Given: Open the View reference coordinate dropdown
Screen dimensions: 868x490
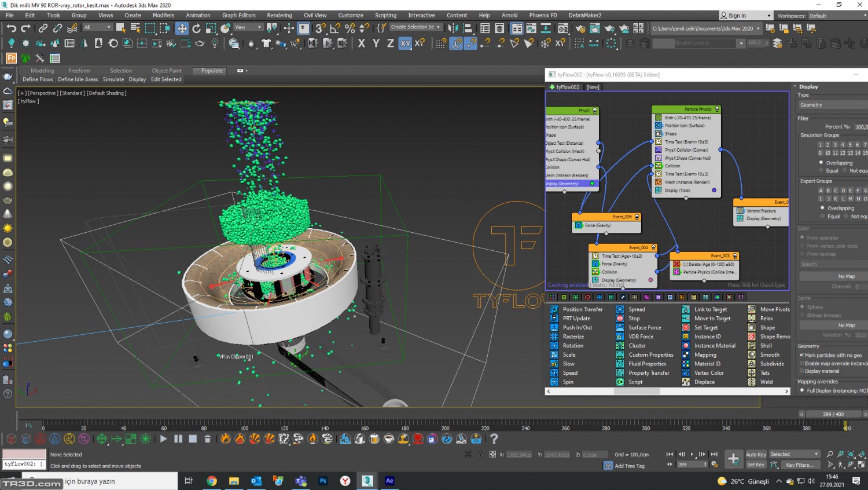Looking at the screenshot, I should pos(248,27).
